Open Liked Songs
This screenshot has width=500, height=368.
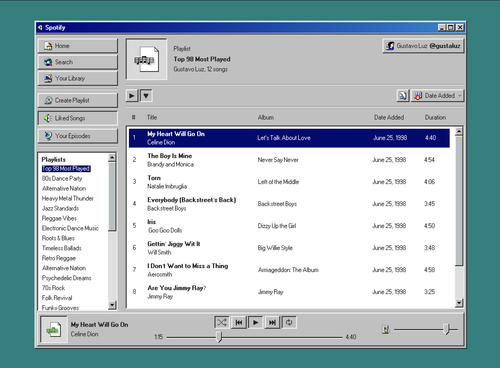pyautogui.click(x=78, y=118)
